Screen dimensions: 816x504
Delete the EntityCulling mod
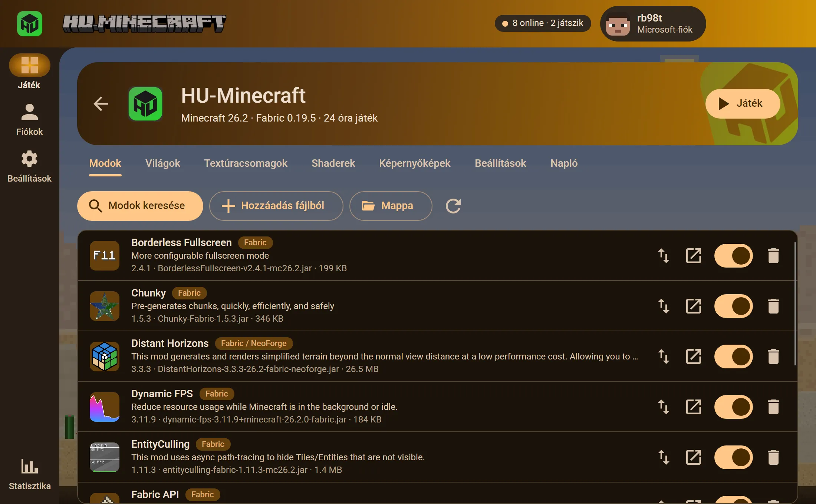pyautogui.click(x=773, y=457)
